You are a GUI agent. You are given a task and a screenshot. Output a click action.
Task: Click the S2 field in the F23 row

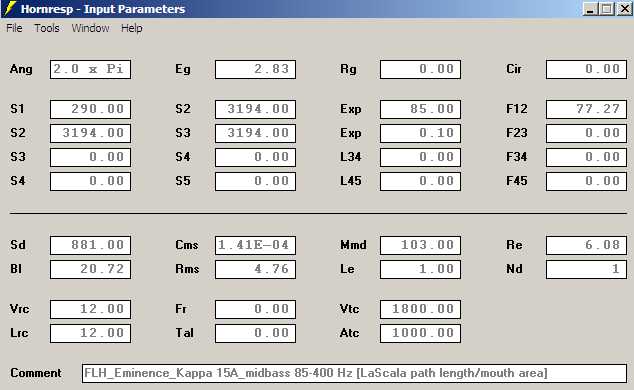[x=91, y=133]
